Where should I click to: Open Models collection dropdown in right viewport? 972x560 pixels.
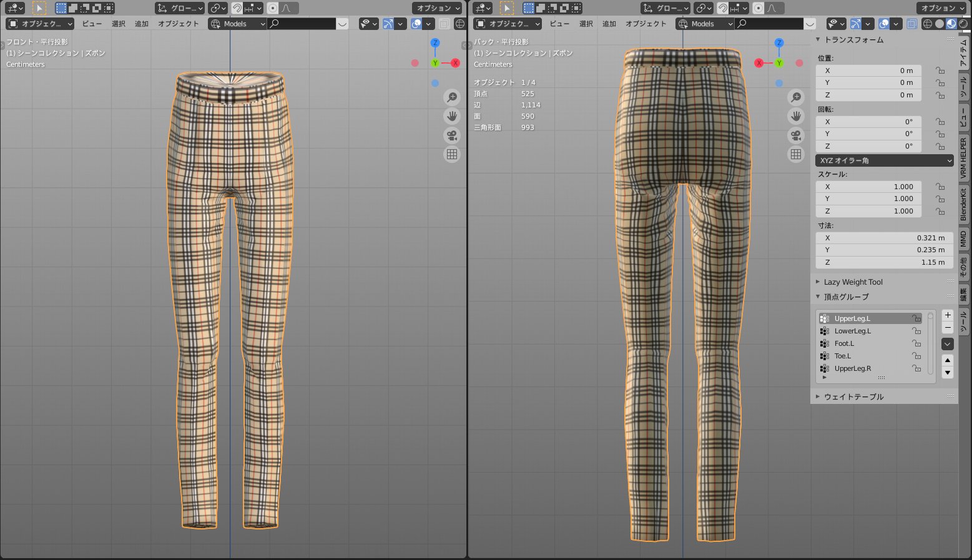point(705,24)
